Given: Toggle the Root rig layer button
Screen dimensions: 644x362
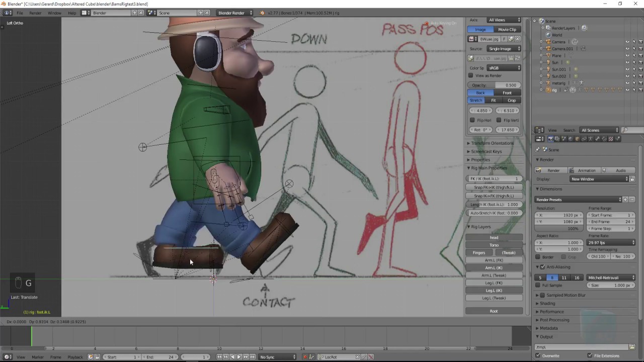Looking at the screenshot, I should (494, 311).
